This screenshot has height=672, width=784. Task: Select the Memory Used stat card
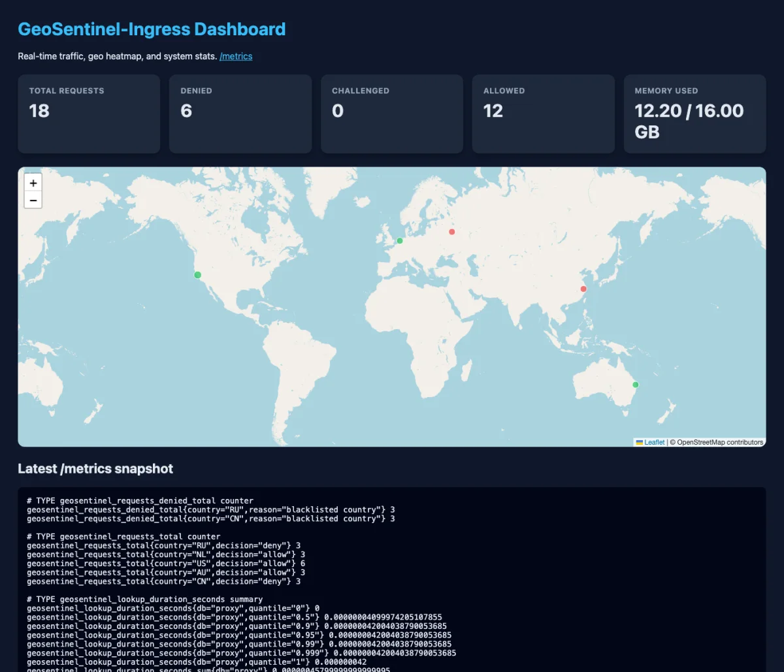coord(695,114)
